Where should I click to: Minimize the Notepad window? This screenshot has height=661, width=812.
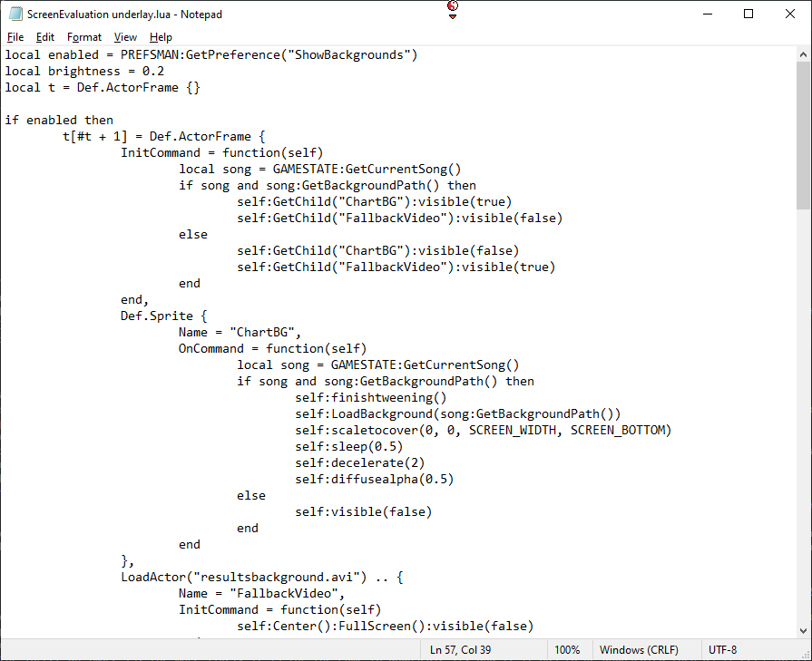[708, 14]
